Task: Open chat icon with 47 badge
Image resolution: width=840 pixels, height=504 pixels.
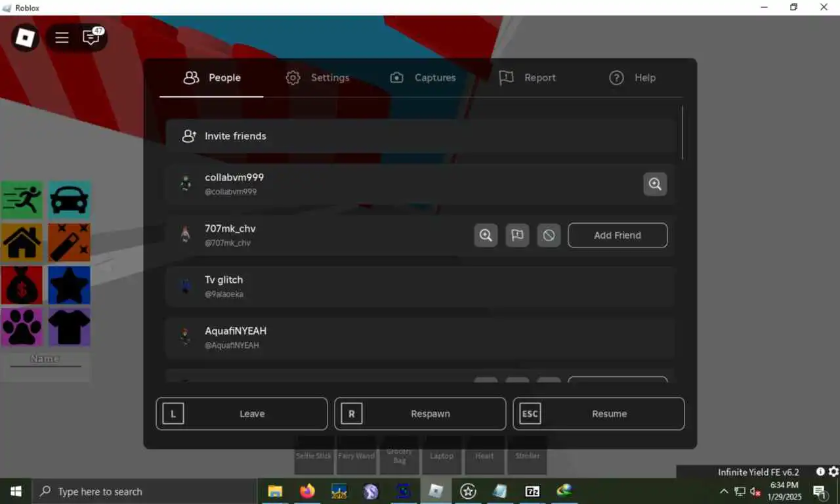Action: tap(91, 37)
